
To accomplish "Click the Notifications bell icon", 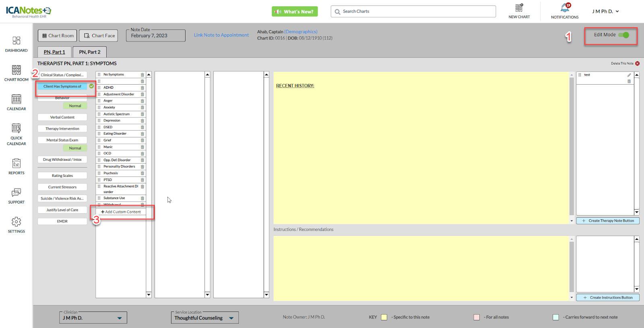I will 565,8.
